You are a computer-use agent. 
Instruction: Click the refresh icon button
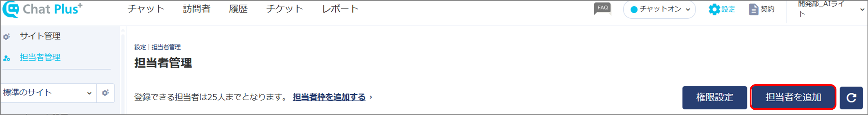click(x=851, y=98)
